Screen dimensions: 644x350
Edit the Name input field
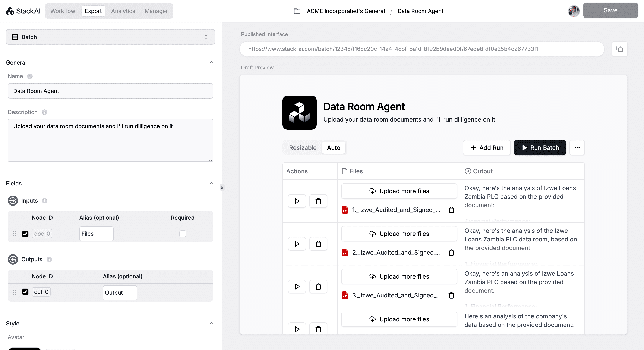[110, 91]
